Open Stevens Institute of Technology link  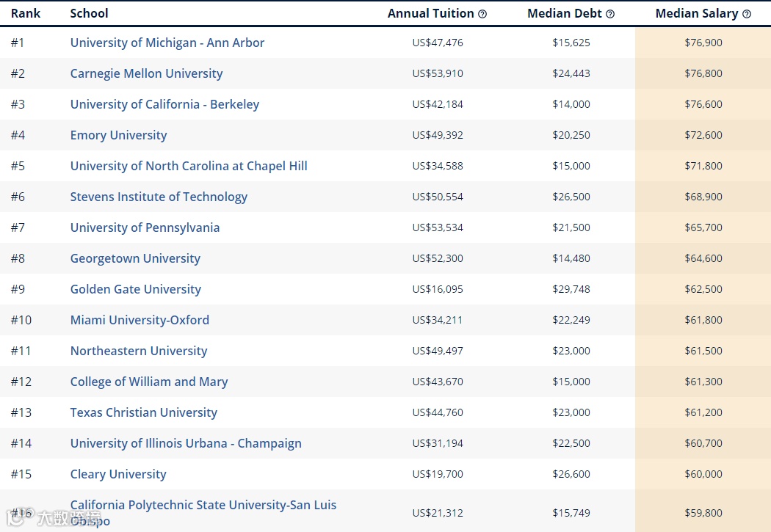click(159, 197)
